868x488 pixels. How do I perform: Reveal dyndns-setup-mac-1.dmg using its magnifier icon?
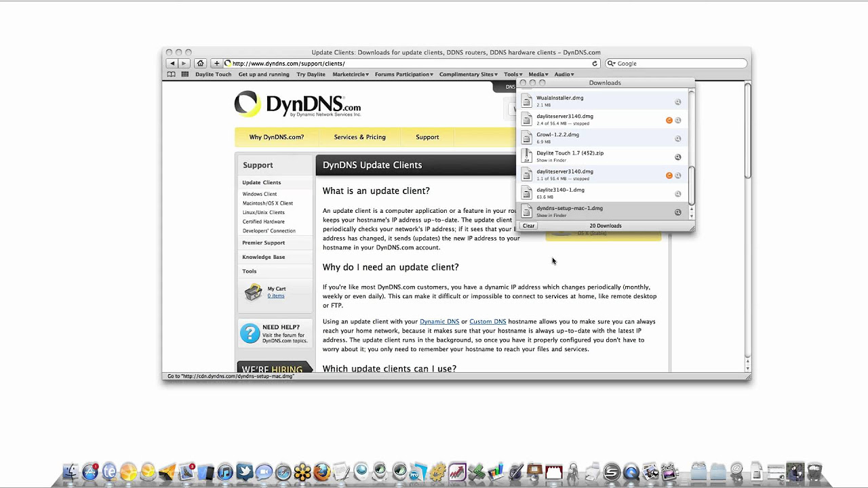677,212
